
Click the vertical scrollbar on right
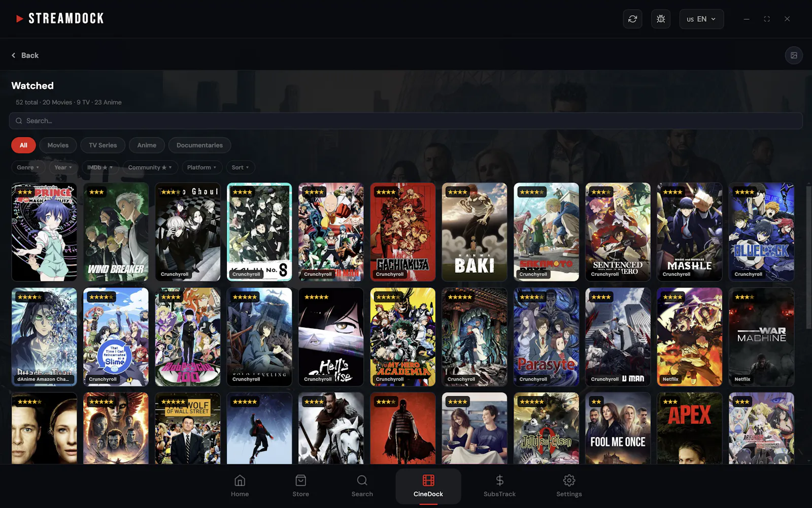(808, 257)
